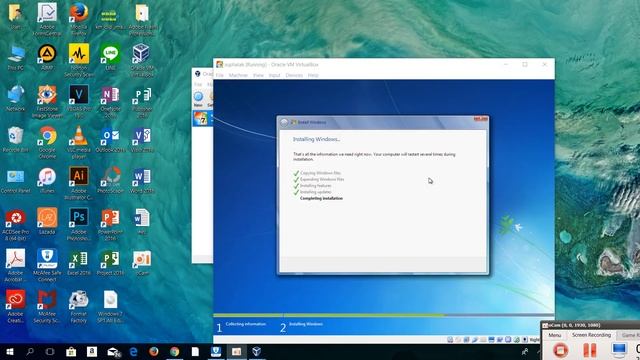The width and height of the screenshot is (640, 360).
Task: Switch to oCam Screen Recording tab
Action: [591, 335]
